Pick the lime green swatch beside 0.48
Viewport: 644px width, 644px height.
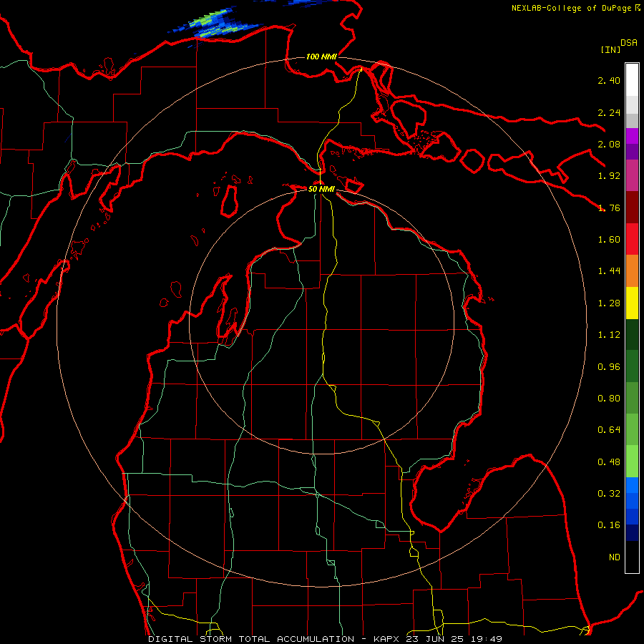632,462
